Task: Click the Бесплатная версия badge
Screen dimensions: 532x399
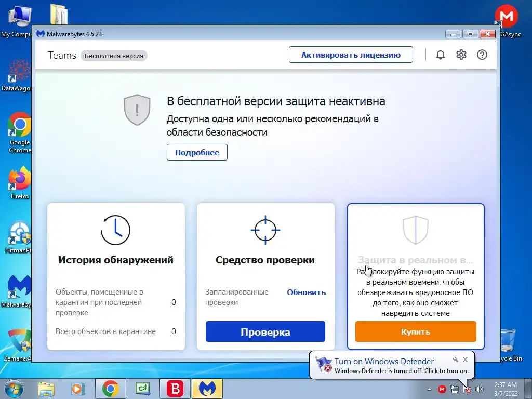Action: [114, 56]
